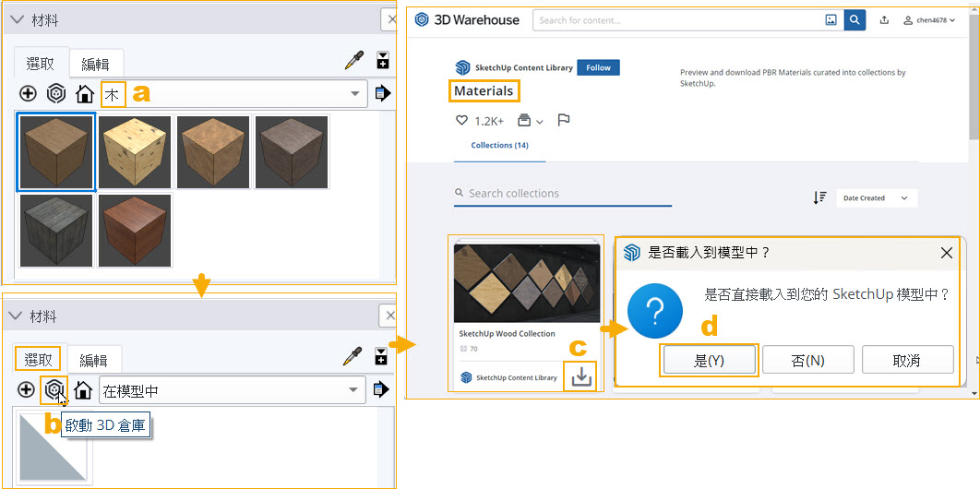
Task: Click the 1.2K+ likes count
Action: click(489, 121)
